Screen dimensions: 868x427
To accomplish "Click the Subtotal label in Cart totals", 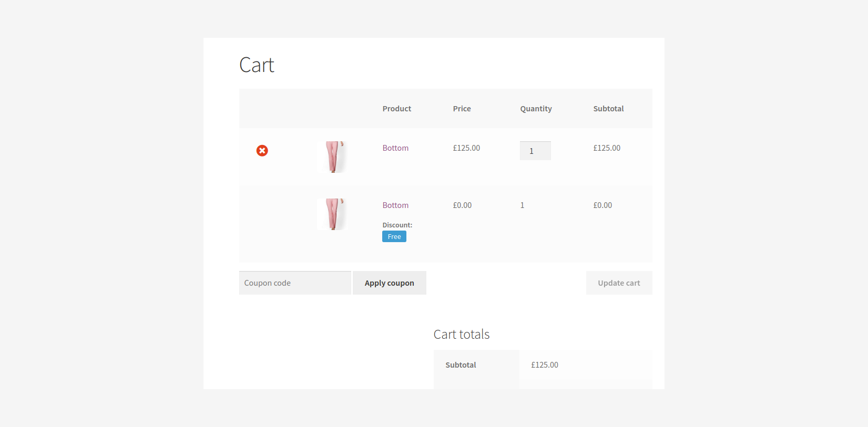I will 461,365.
